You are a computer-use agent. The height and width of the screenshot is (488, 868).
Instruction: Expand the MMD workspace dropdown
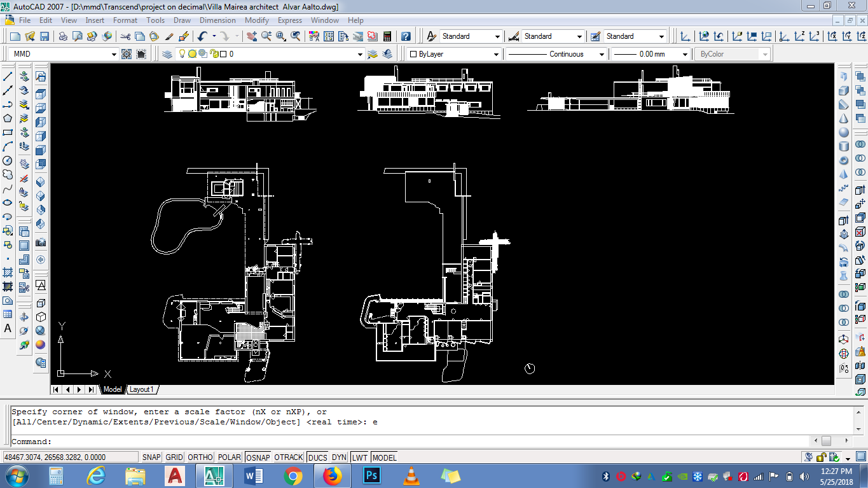(114, 54)
